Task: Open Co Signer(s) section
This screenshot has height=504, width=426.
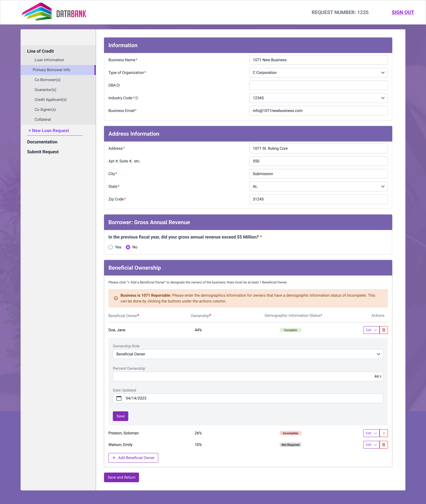Action: point(45,109)
